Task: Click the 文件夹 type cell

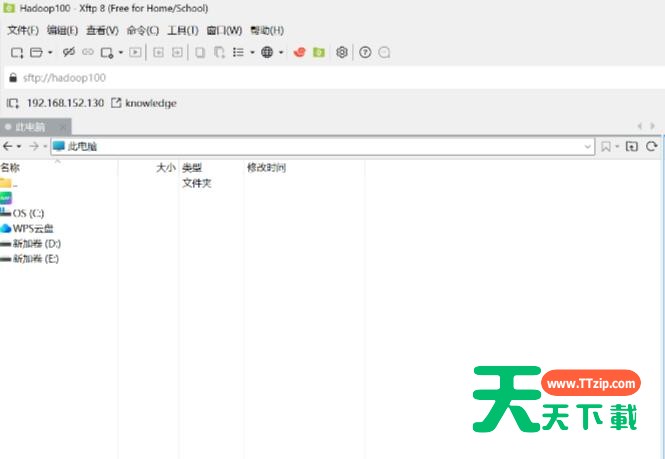Action: pyautogui.click(x=196, y=183)
